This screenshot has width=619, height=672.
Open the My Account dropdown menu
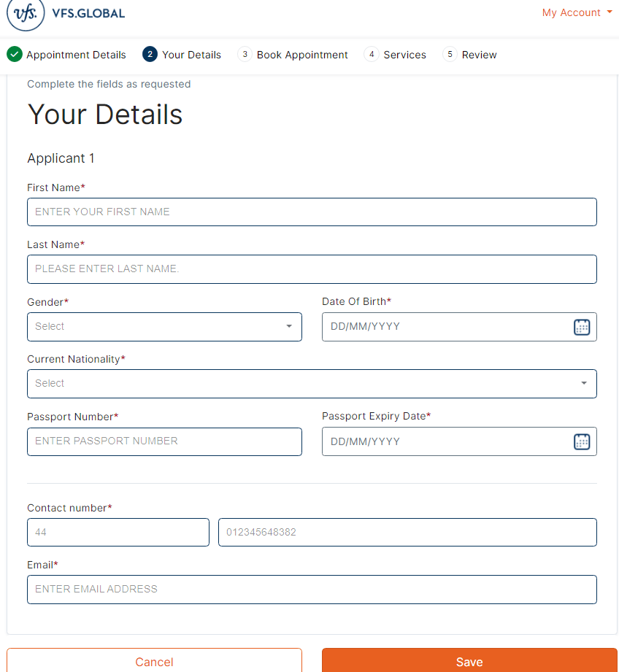(x=577, y=12)
